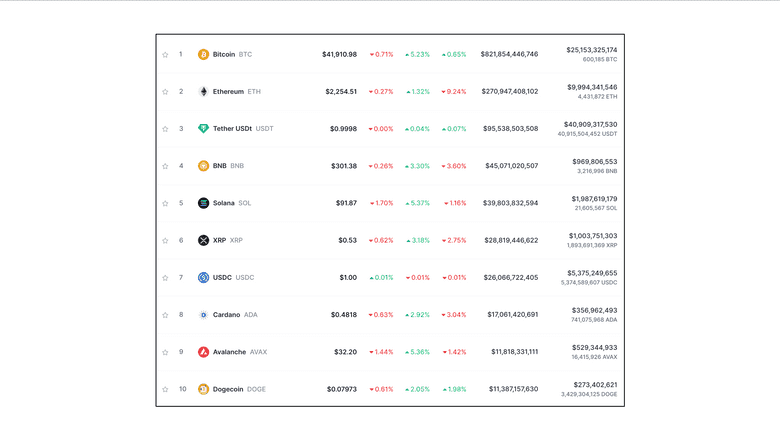Click the BNB coin logo icon
Viewport: 780px width, 440px height.
click(204, 166)
